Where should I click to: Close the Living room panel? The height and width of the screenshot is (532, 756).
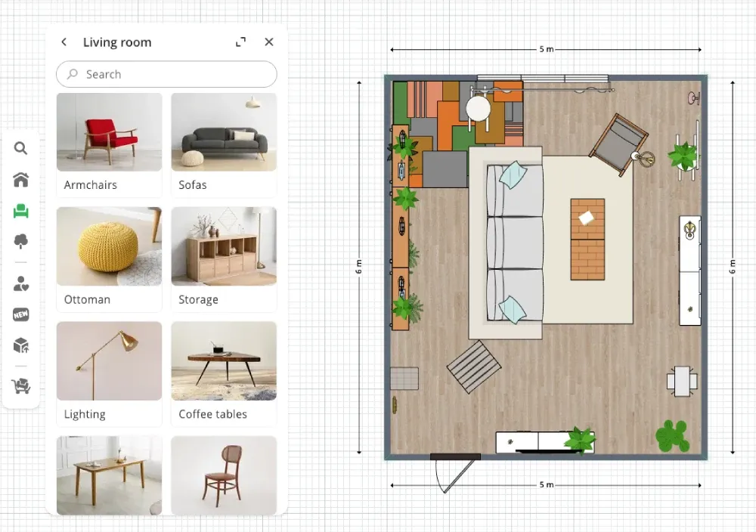click(x=269, y=42)
